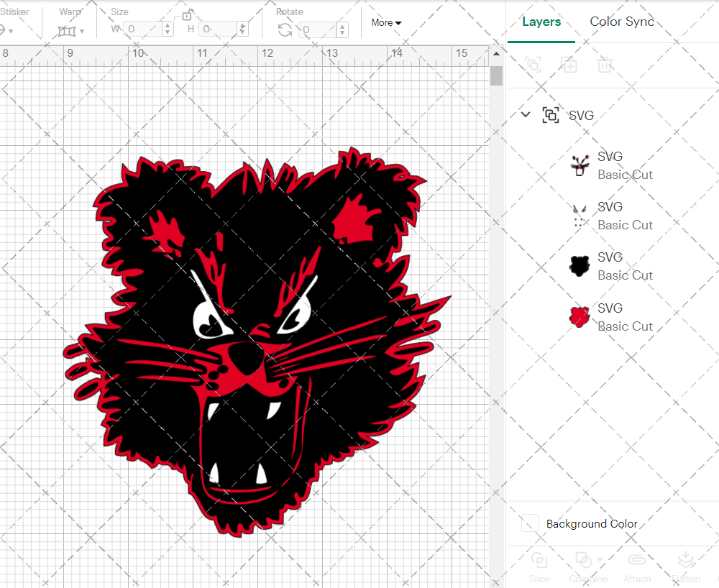
Task: Toggle the size aspect ratio lock
Action: [x=188, y=15]
